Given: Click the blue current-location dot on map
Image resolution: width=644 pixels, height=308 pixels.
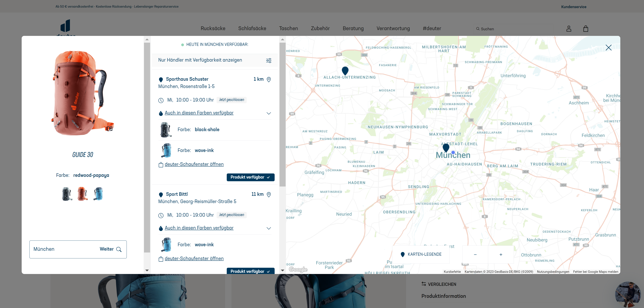Looking at the screenshot, I should (x=453, y=152).
